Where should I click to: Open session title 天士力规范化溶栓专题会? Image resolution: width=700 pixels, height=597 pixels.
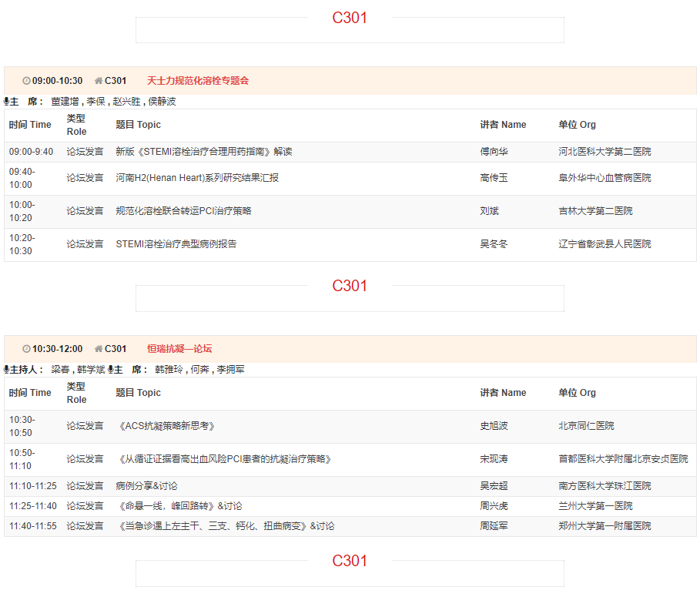198,81
